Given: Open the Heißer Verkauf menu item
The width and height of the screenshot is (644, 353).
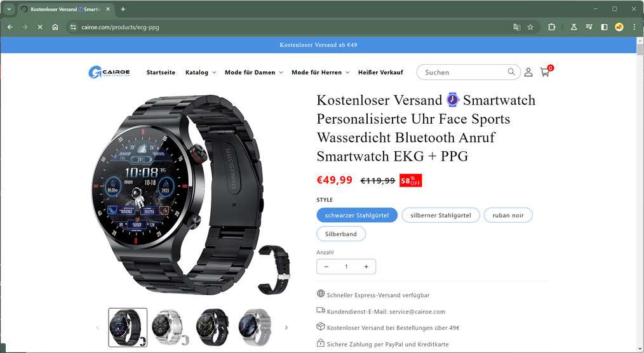Looking at the screenshot, I should (380, 72).
